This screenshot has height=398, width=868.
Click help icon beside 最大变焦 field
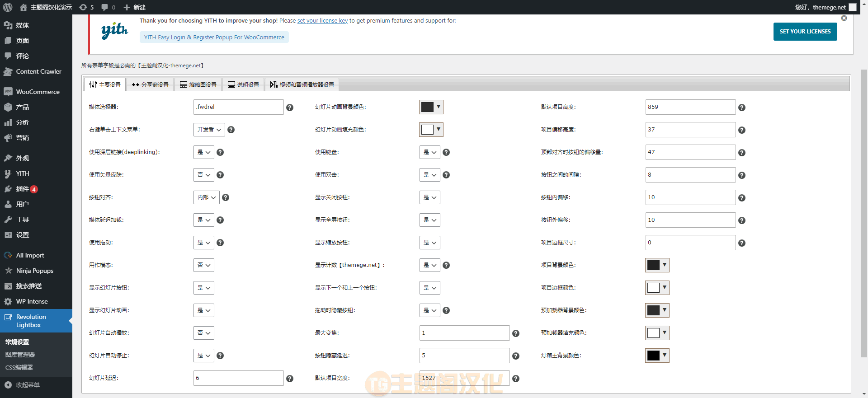click(x=516, y=333)
